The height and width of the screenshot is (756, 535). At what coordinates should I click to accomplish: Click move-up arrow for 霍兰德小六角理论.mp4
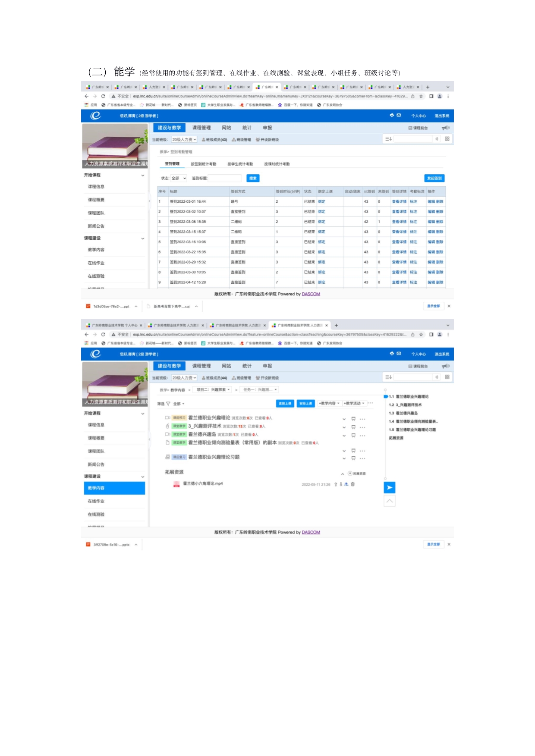pos(336,484)
